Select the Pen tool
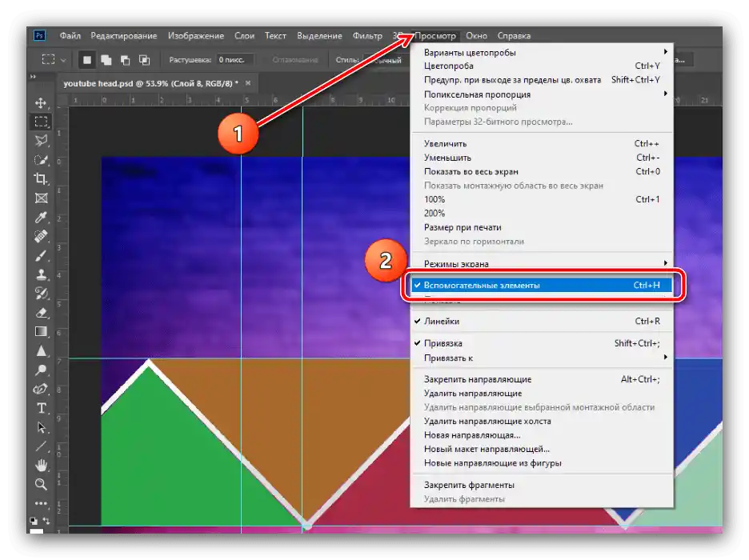The height and width of the screenshot is (560, 749). (x=41, y=389)
